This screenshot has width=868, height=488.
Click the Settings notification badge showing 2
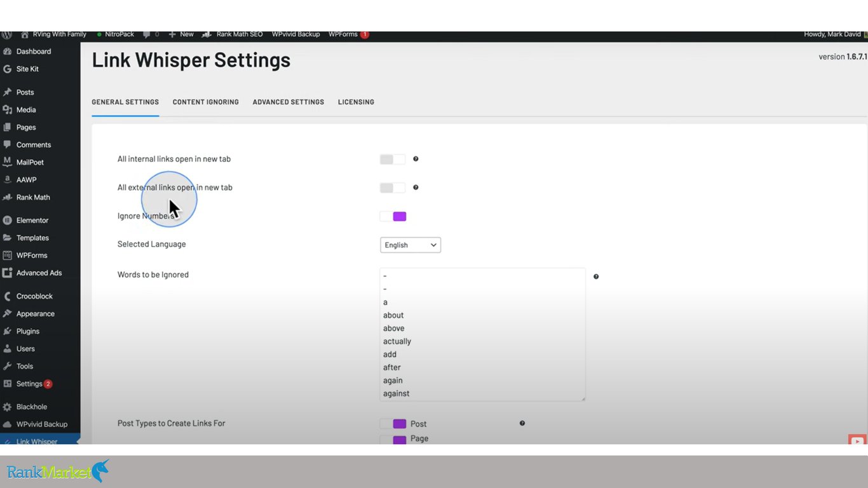tap(48, 384)
